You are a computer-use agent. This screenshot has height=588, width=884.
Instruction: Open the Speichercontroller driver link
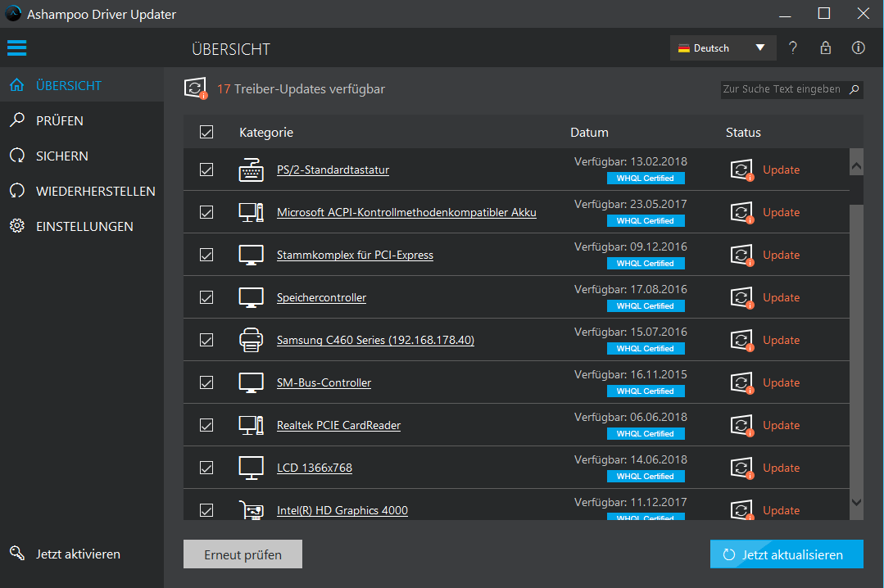click(x=321, y=297)
